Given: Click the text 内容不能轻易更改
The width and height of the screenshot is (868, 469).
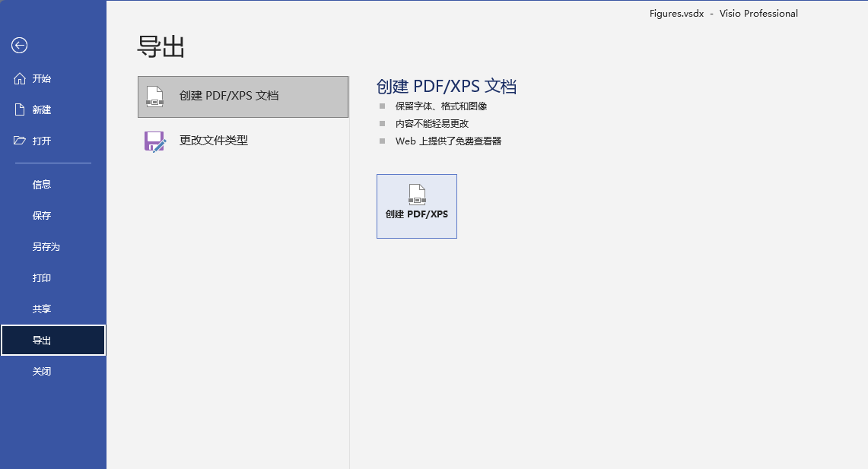Looking at the screenshot, I should [x=432, y=124].
